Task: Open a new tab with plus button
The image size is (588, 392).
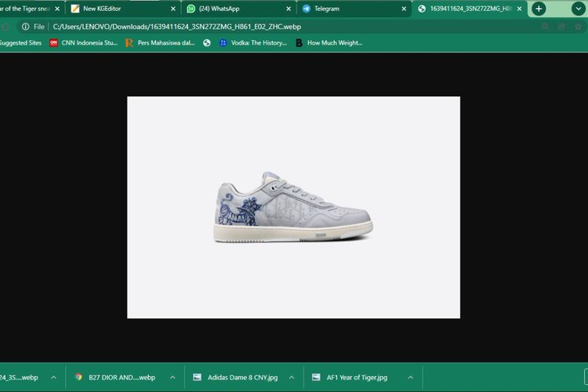Action: click(x=539, y=9)
